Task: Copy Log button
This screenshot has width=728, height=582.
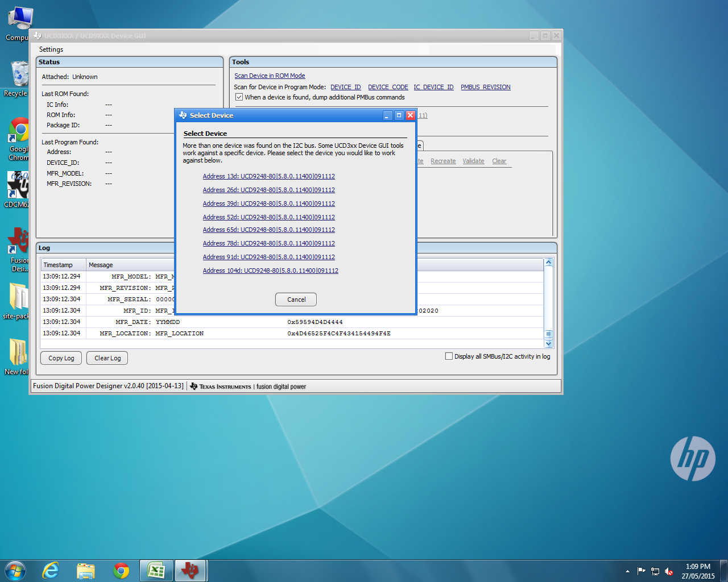Action: (x=61, y=358)
